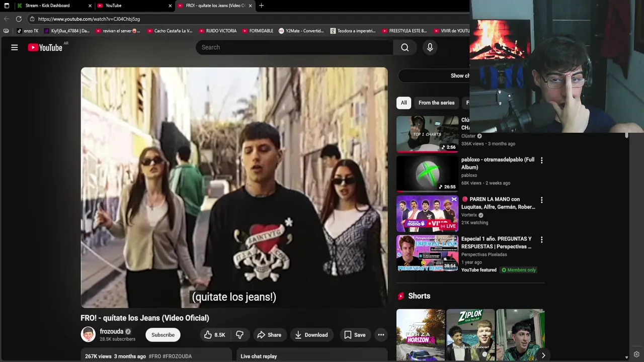Open PAREN LA MANO live thumbnail
The height and width of the screenshot is (362, 644).
pyautogui.click(x=427, y=213)
